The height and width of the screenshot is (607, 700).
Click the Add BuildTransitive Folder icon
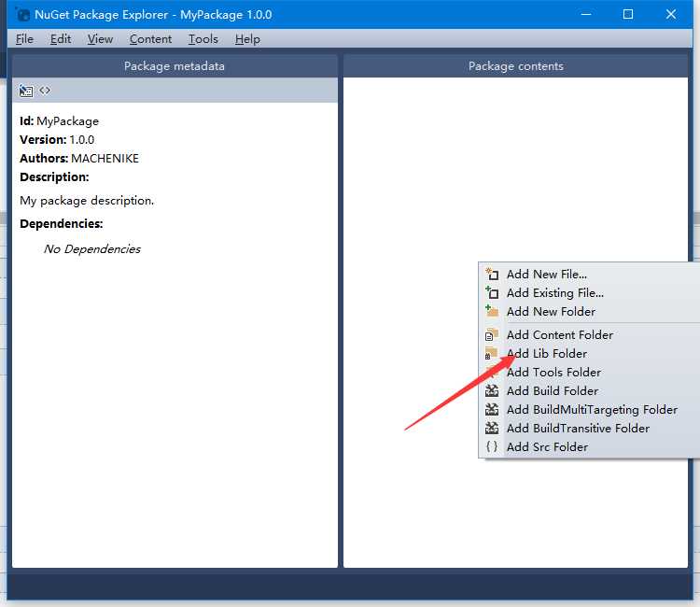click(x=492, y=429)
